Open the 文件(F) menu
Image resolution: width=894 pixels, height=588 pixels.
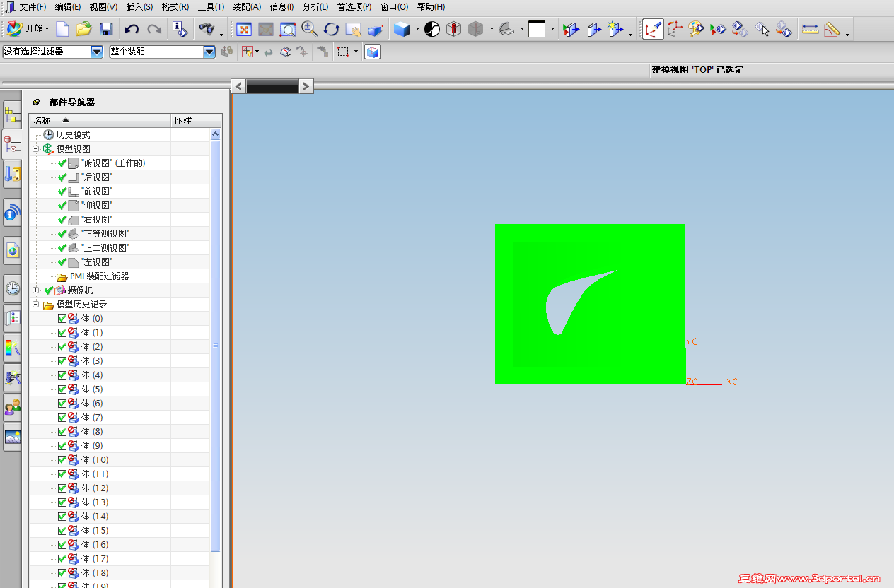33,7
